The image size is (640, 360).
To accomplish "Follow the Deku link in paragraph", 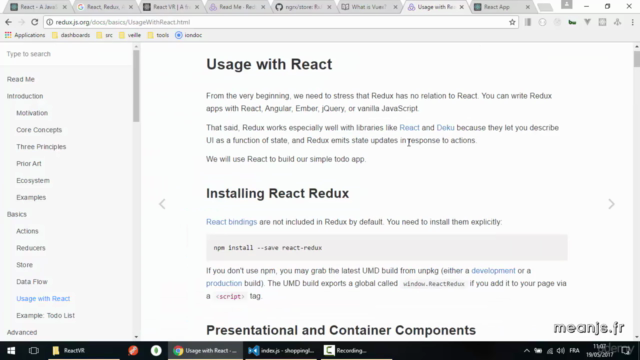I will (445, 128).
